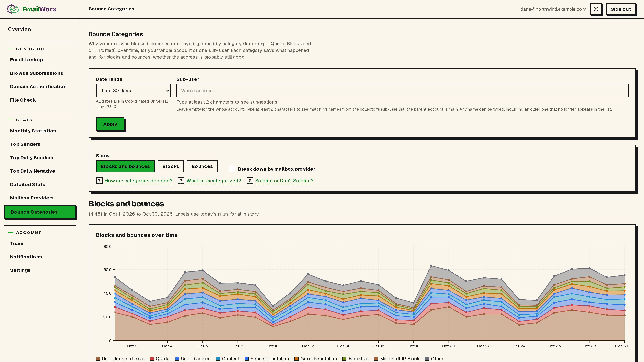Viewport: 644px width, 362px height.
Task: Go to Email Lookup page
Action: pos(26,60)
